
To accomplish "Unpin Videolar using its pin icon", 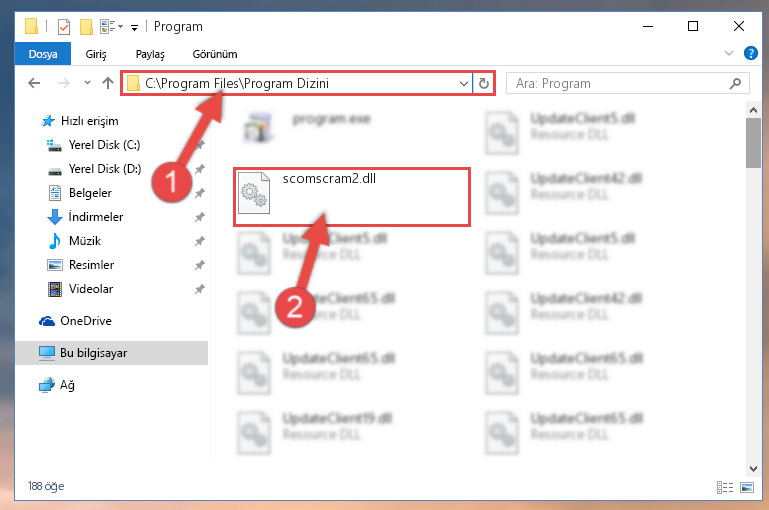I will (200, 289).
